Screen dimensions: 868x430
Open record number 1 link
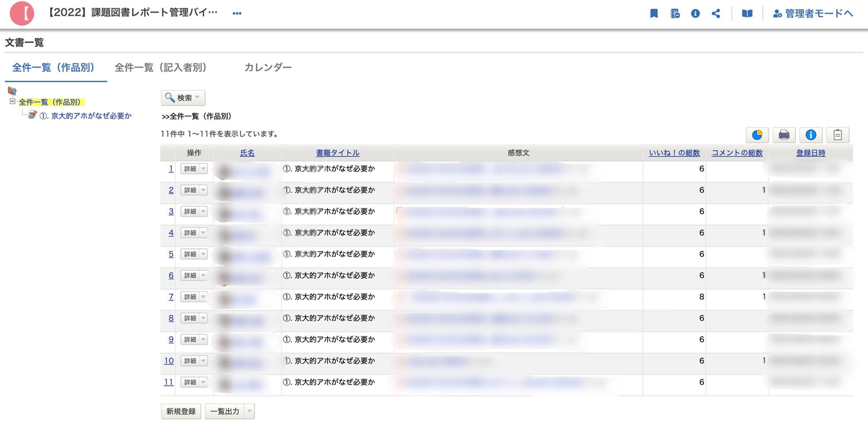(x=171, y=169)
